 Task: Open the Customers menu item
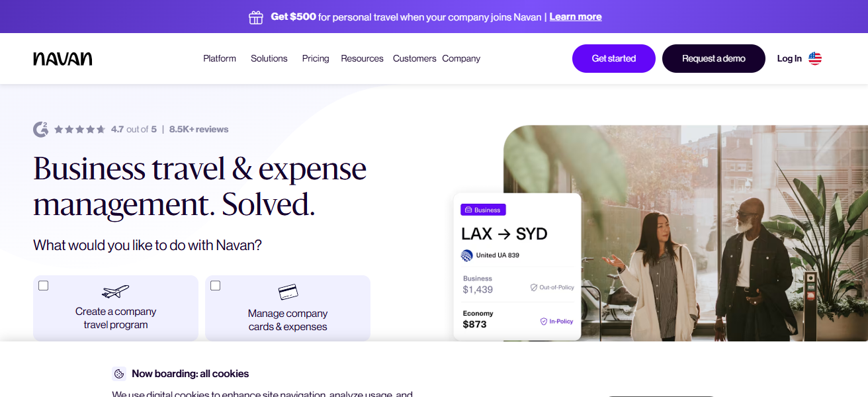[x=414, y=58]
